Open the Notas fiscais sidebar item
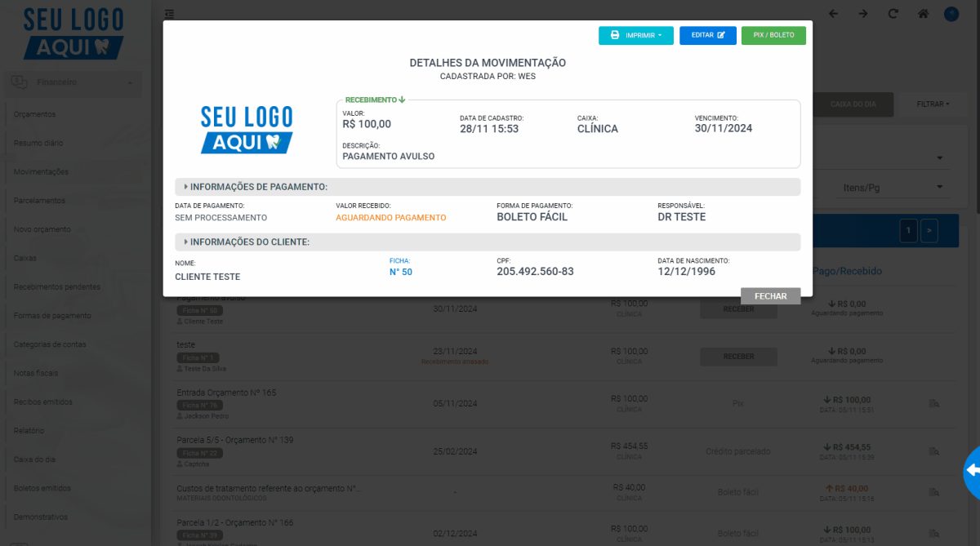The width and height of the screenshot is (980, 546). 36,373
